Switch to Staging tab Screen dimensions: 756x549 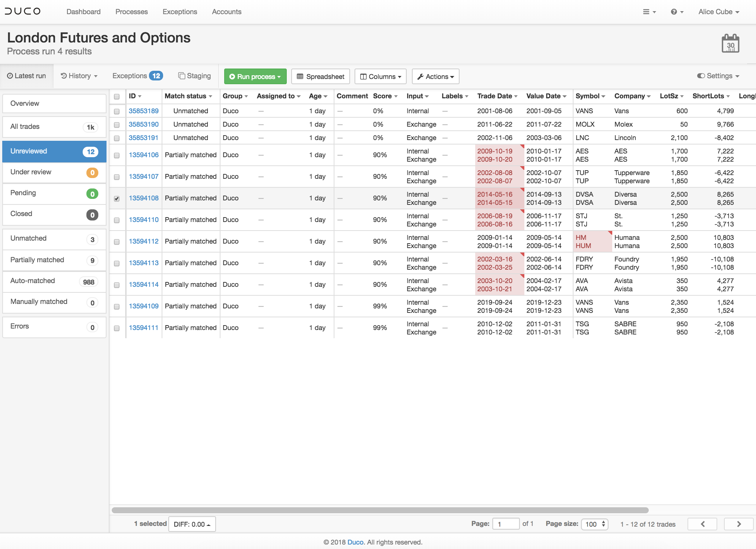click(x=194, y=76)
